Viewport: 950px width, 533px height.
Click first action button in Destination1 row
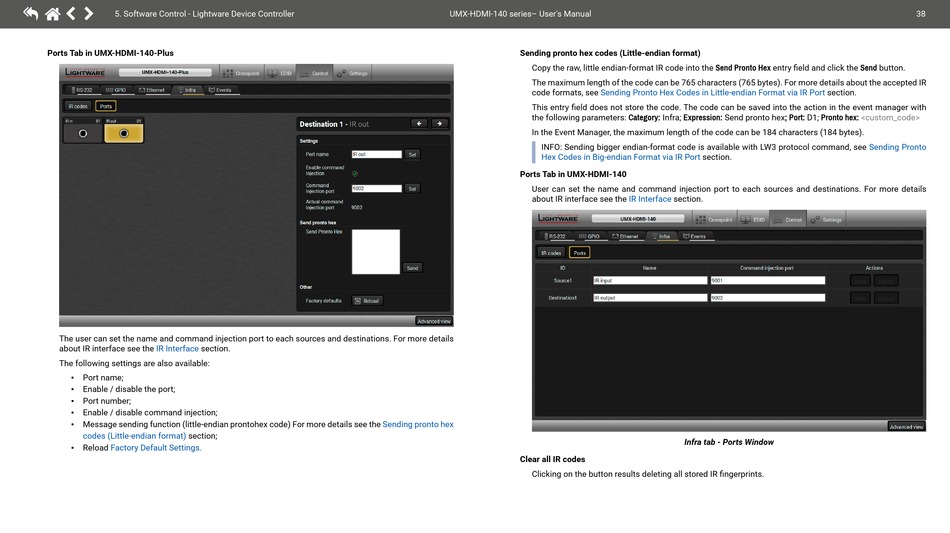(860, 297)
